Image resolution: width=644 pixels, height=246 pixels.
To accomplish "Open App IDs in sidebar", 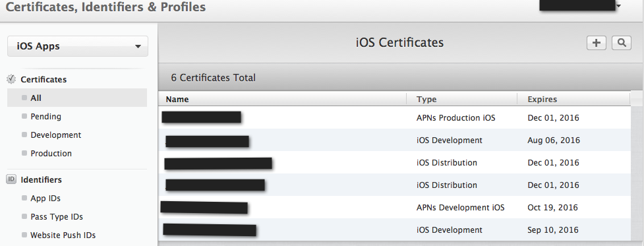I will pos(45,198).
